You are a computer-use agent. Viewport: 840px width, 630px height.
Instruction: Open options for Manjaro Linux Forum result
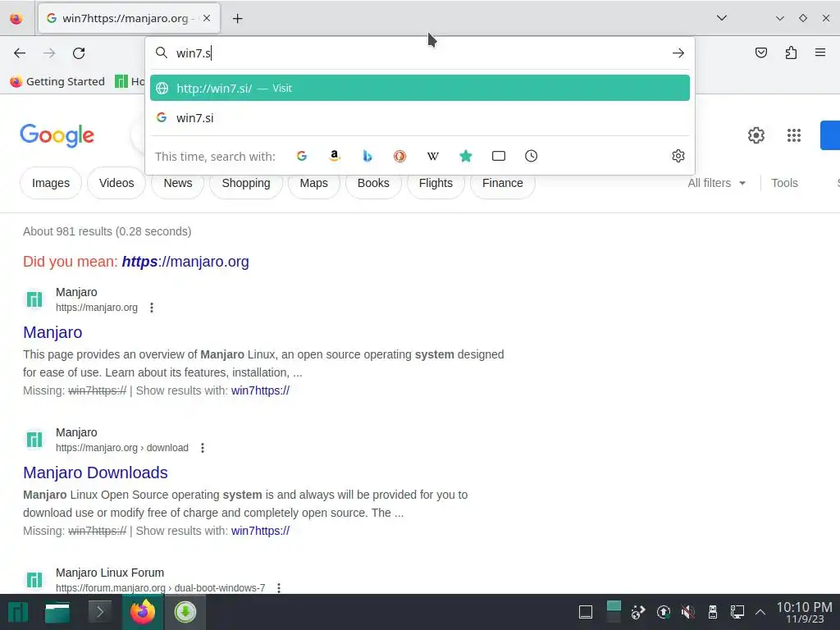(x=279, y=588)
